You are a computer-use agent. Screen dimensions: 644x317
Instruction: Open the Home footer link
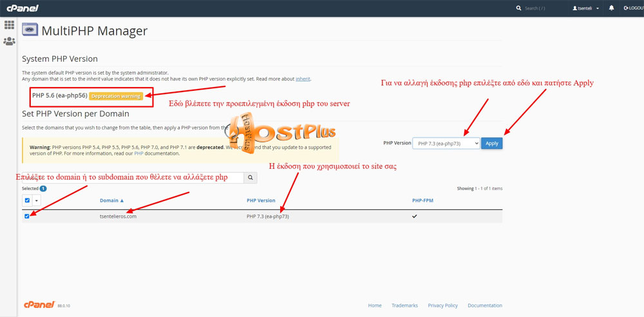click(375, 305)
